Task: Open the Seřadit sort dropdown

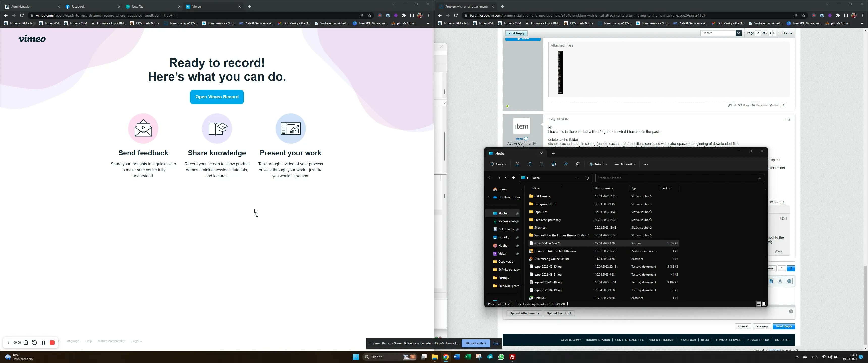Action: (x=598, y=164)
